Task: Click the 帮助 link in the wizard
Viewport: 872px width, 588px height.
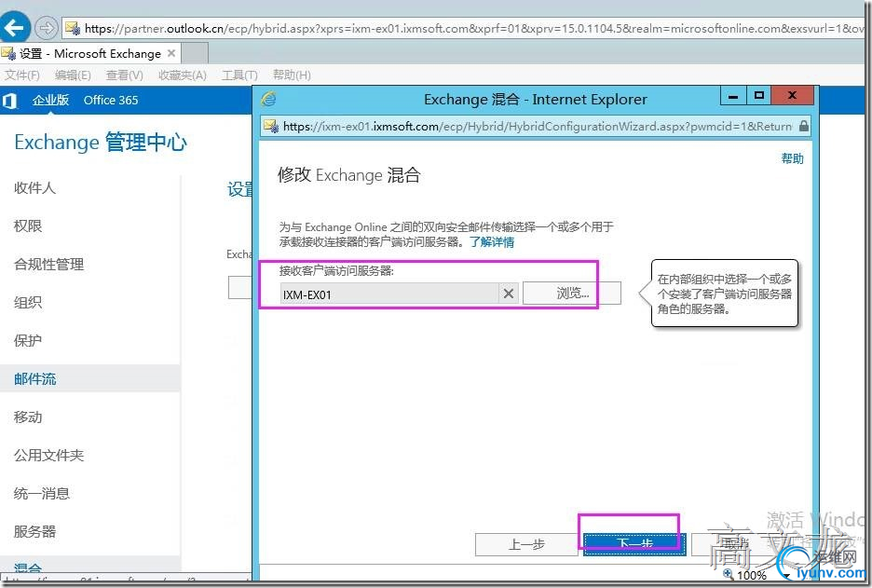Action: (793, 159)
